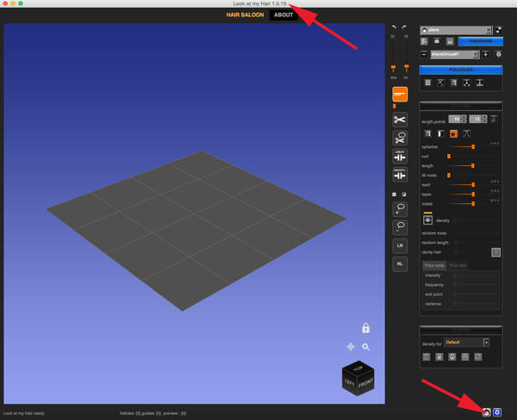
Task: Select the Frizz roots tab
Action: click(434, 265)
